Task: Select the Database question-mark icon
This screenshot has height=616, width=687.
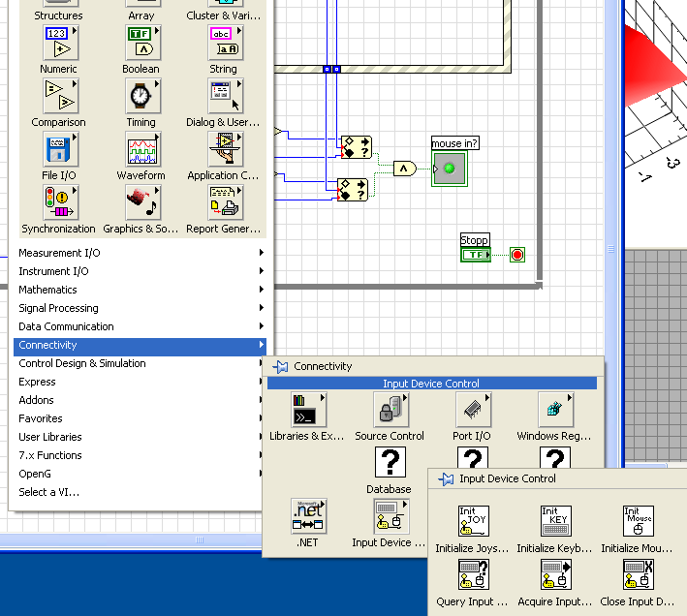Action: pyautogui.click(x=390, y=462)
